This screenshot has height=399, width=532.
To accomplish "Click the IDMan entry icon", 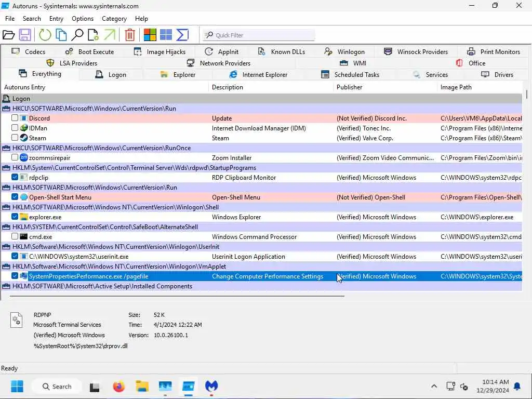I will coord(24,128).
